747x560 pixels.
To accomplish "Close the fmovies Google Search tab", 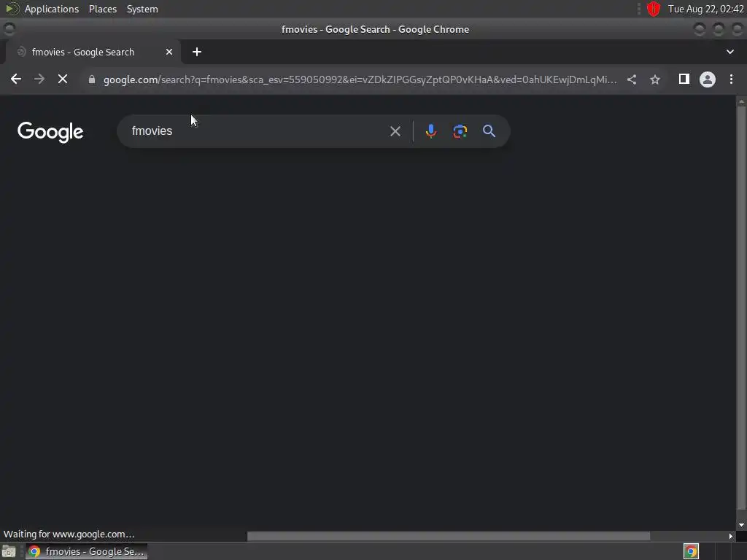I will pos(169,52).
